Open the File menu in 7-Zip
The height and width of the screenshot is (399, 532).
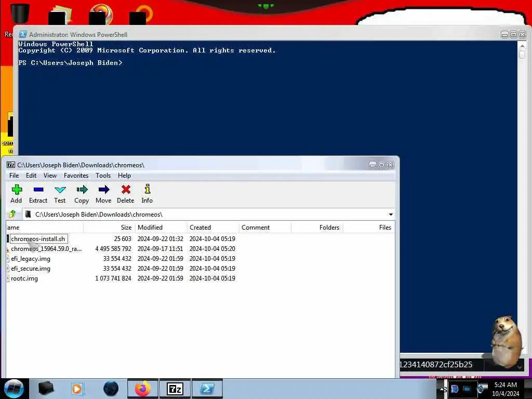click(14, 176)
